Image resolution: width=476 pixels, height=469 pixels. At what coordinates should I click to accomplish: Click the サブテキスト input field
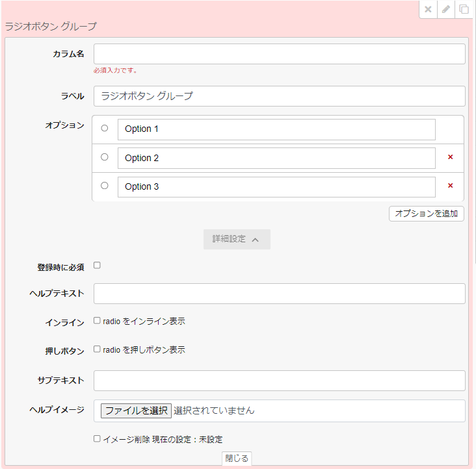click(x=280, y=381)
